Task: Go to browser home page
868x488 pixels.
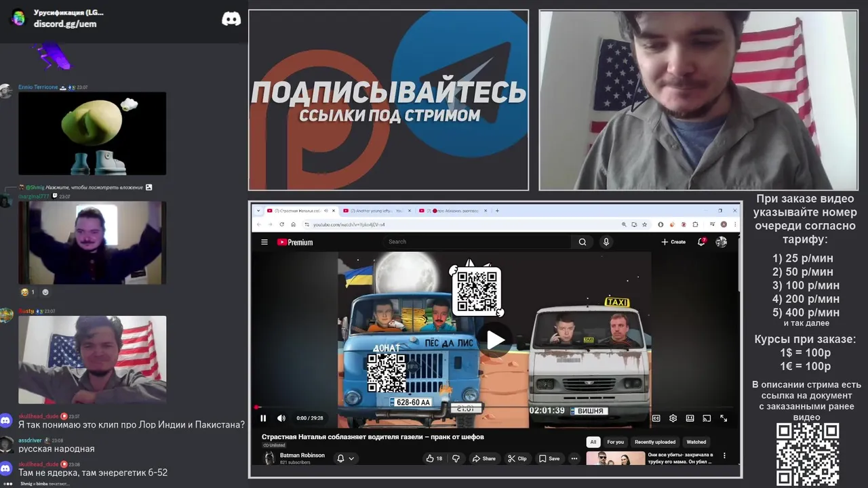Action: click(293, 224)
